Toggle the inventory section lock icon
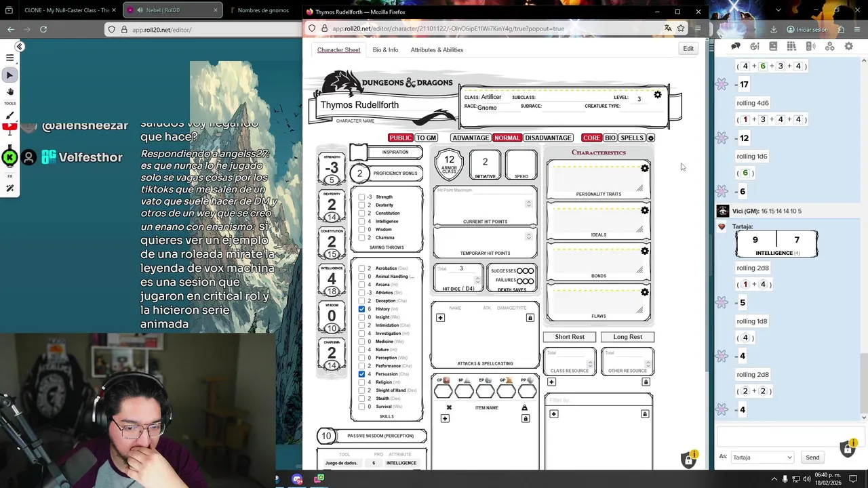The image size is (868, 488). coord(525,419)
